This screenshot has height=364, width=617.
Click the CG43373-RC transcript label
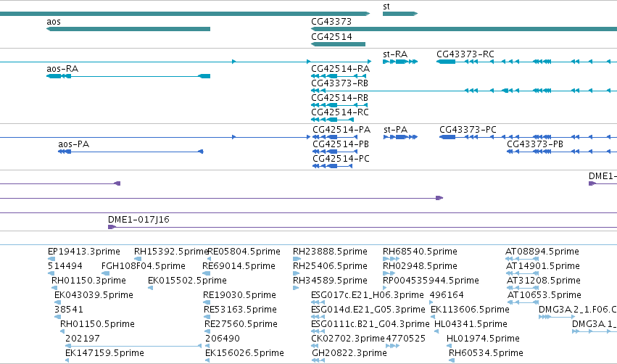465,54
